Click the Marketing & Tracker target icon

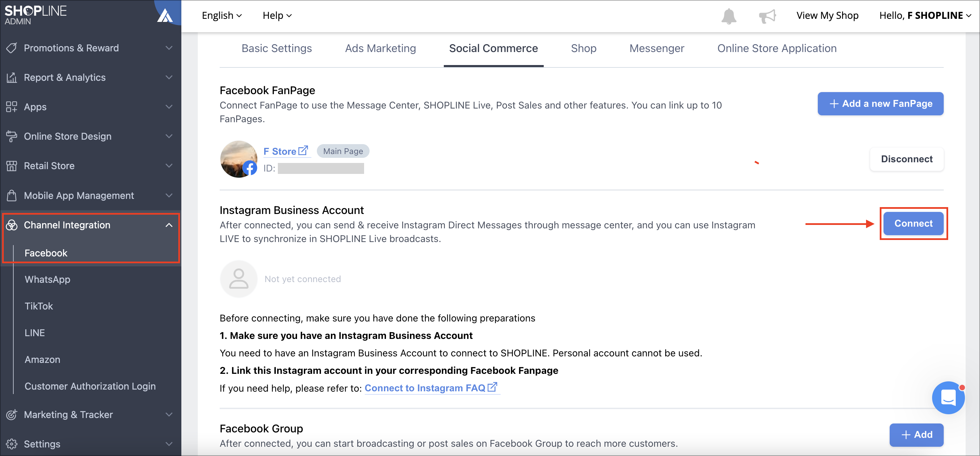coord(12,415)
